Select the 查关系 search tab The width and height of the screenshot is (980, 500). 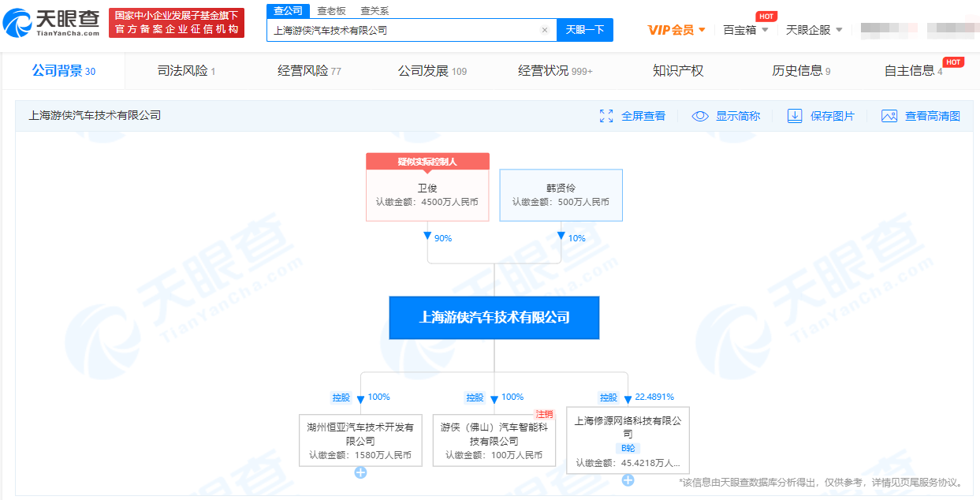point(374,11)
